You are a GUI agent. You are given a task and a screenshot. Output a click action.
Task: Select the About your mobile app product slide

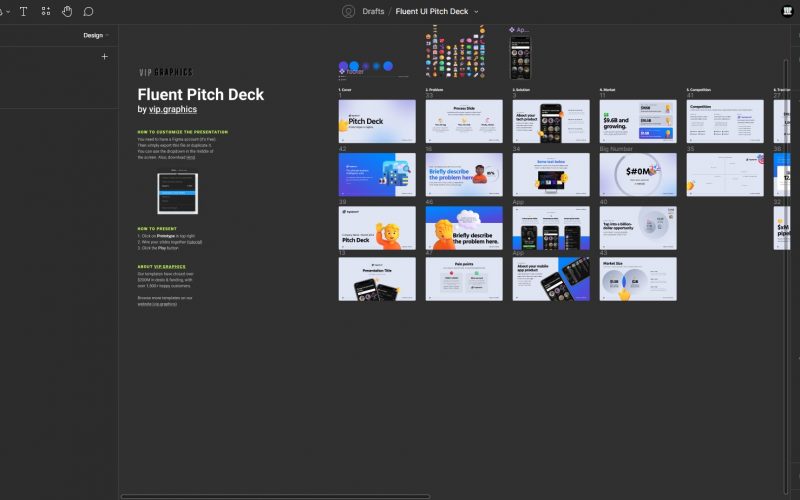(551, 279)
